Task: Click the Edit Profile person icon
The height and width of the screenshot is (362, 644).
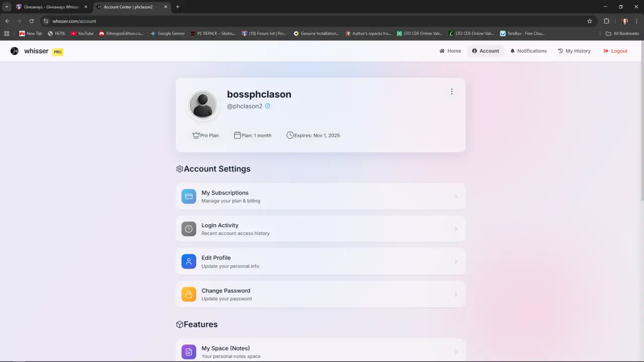Action: pos(189,261)
